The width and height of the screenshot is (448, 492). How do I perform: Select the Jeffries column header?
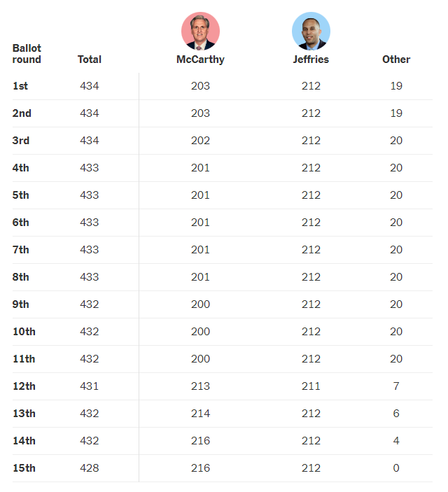[x=311, y=59]
